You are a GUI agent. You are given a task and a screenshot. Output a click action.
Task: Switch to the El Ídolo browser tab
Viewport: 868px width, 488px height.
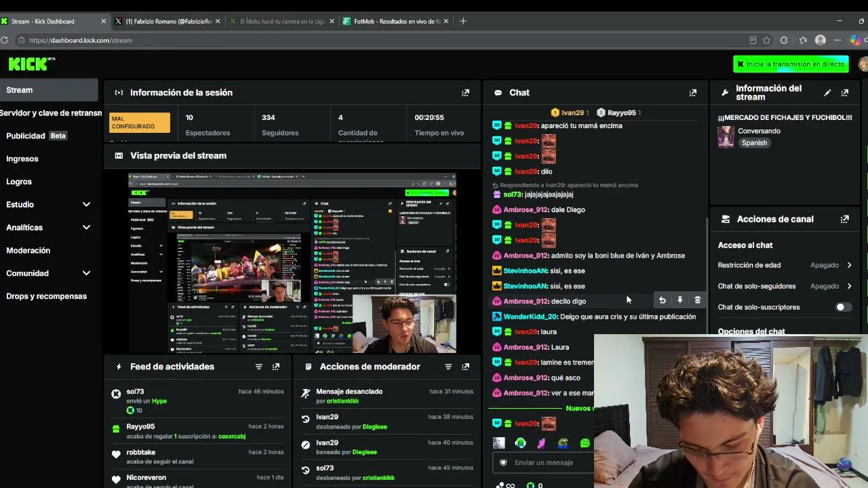(x=281, y=21)
